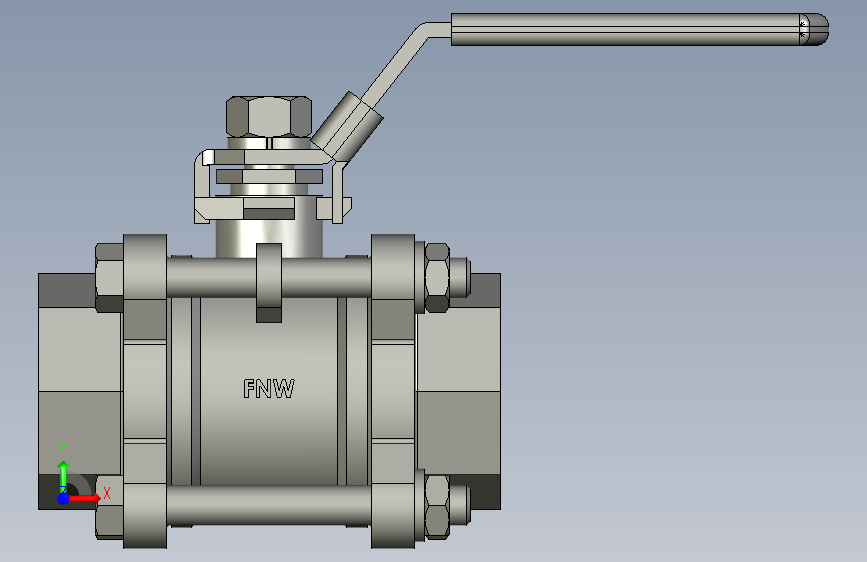The height and width of the screenshot is (562, 867).
Task: Click the blue Z axis dot of triad
Action: click(63, 498)
